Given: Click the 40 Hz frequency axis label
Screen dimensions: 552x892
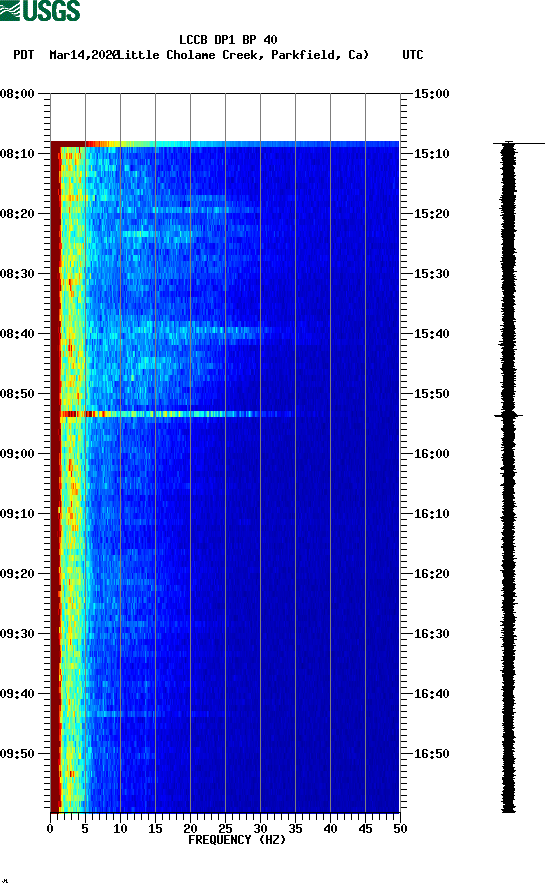Looking at the screenshot, I should pos(330,829).
